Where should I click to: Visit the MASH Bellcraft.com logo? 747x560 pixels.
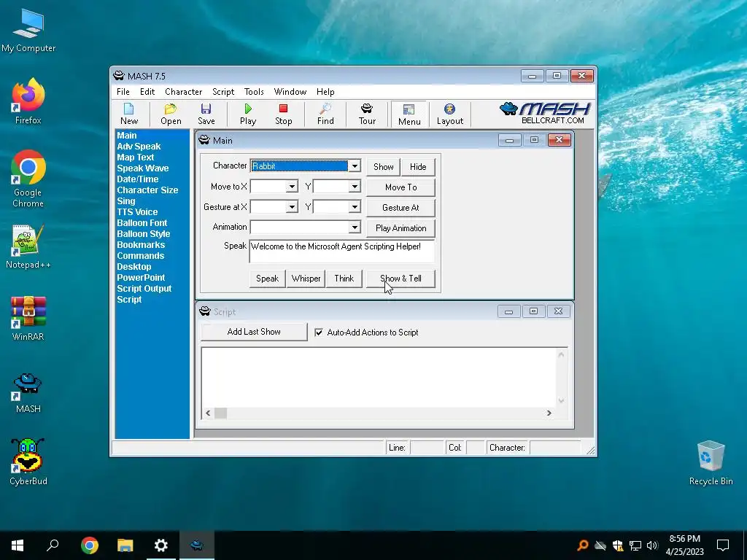pyautogui.click(x=546, y=113)
